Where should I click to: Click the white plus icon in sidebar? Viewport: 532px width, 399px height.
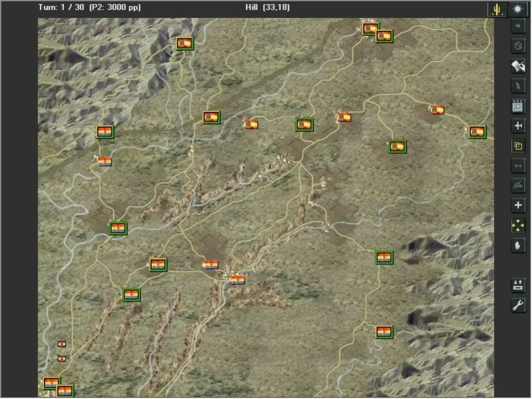click(518, 205)
